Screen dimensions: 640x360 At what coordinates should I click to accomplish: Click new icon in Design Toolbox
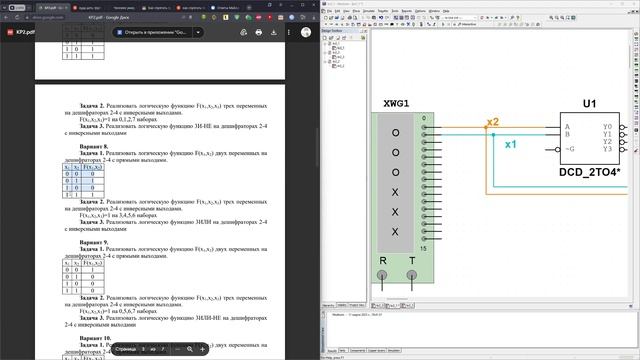click(325, 38)
